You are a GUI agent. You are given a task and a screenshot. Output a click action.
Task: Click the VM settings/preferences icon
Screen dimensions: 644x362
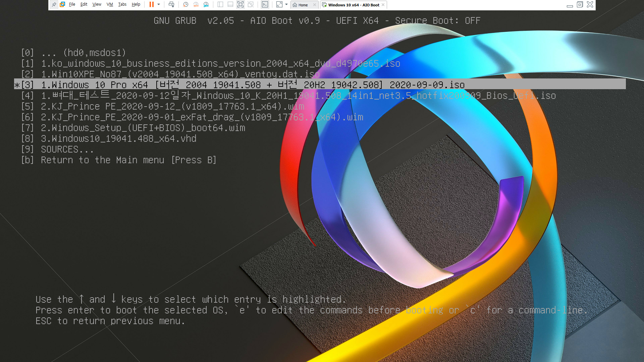[x=205, y=4]
